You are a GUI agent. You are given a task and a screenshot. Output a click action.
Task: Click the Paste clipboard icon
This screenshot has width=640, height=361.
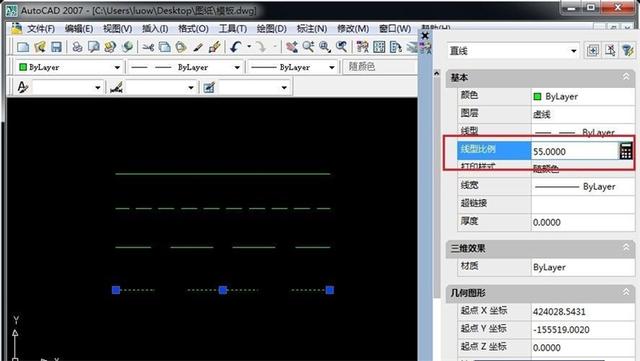click(181, 47)
